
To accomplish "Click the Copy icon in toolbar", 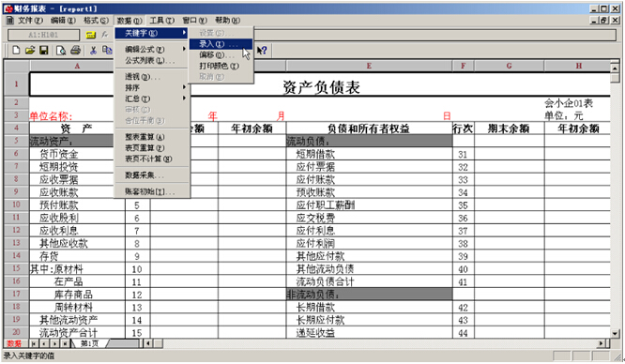I will pos(107,51).
